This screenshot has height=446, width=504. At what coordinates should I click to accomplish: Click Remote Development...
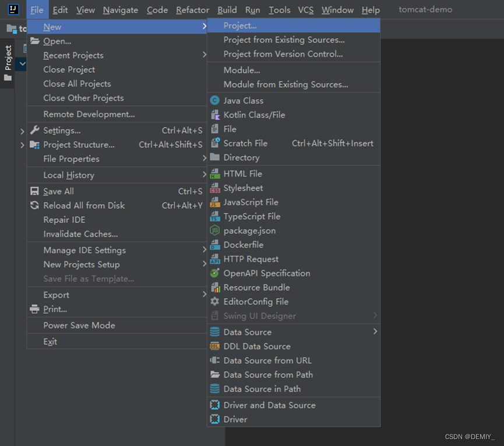(x=117, y=114)
